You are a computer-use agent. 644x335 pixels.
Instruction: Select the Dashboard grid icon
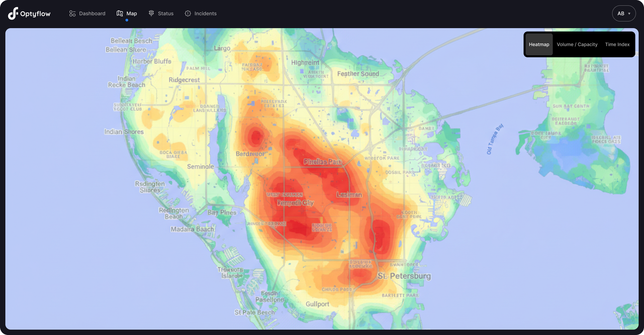pos(72,13)
